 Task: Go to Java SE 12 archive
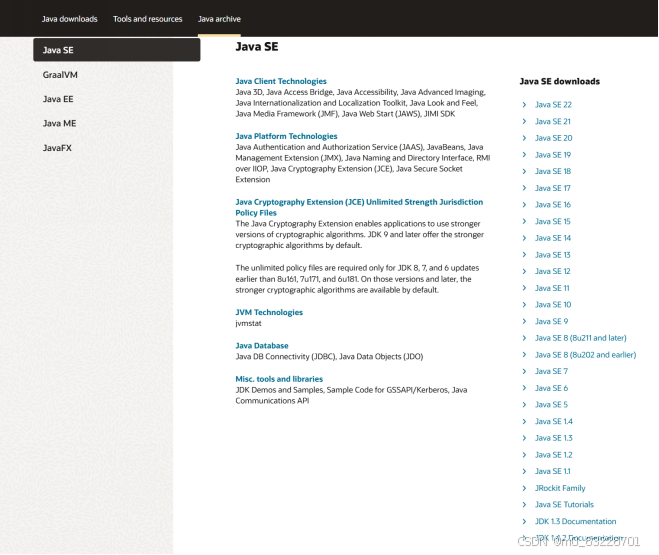click(x=552, y=271)
